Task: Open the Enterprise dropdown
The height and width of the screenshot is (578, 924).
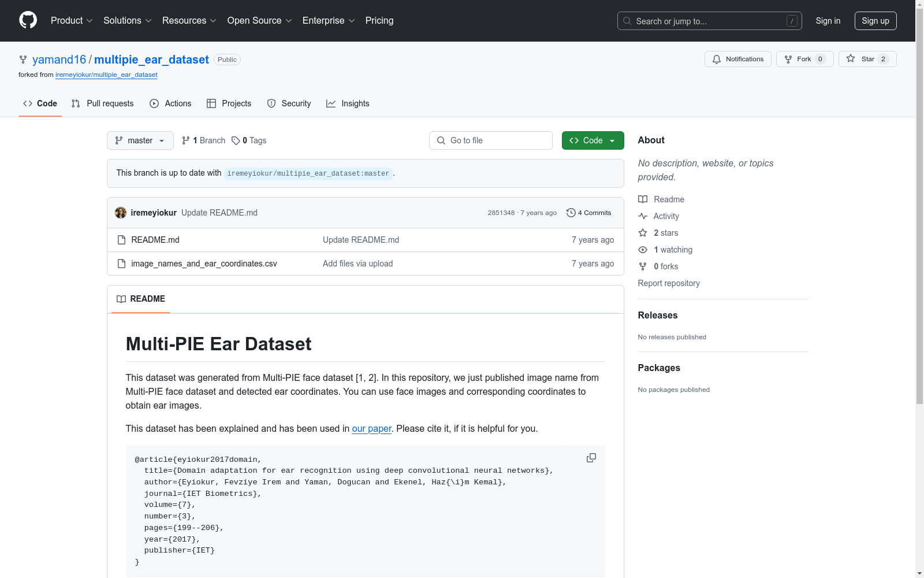Action: [x=329, y=21]
